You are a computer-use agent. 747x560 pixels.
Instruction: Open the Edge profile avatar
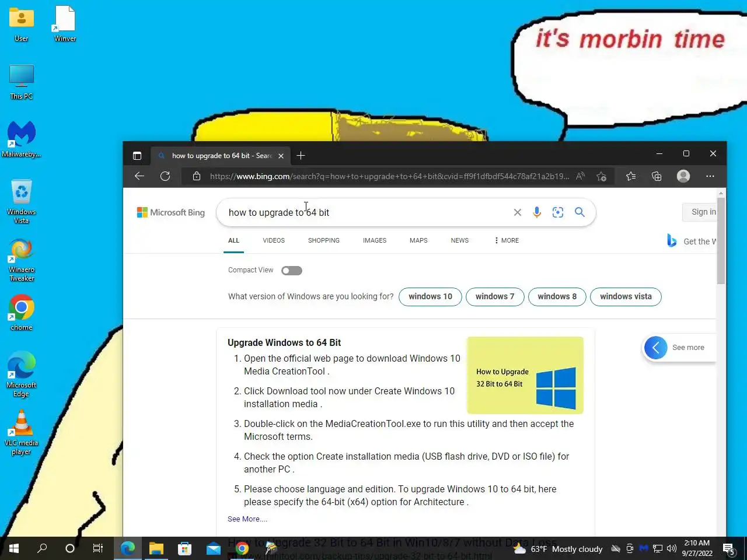pos(683,176)
